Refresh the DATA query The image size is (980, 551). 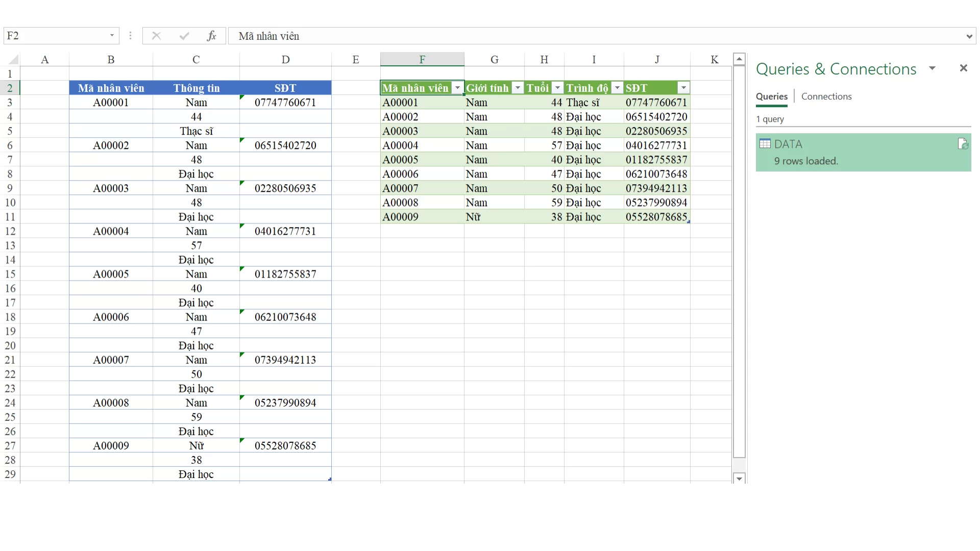coord(963,143)
